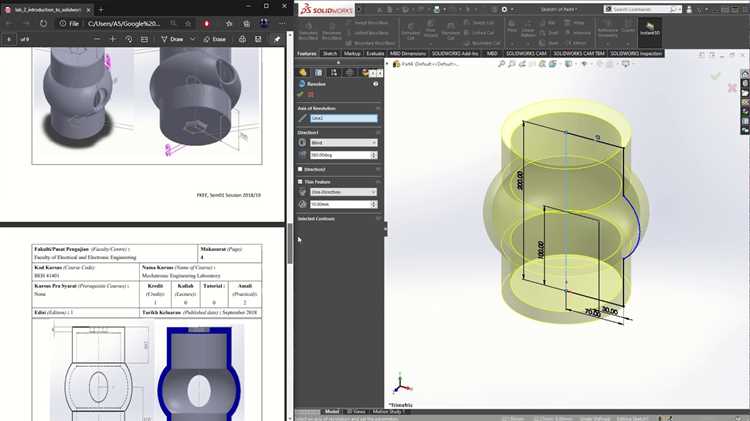The height and width of the screenshot is (421, 750).
Task: Accept the feature via viewport green check
Action: pyautogui.click(x=715, y=76)
